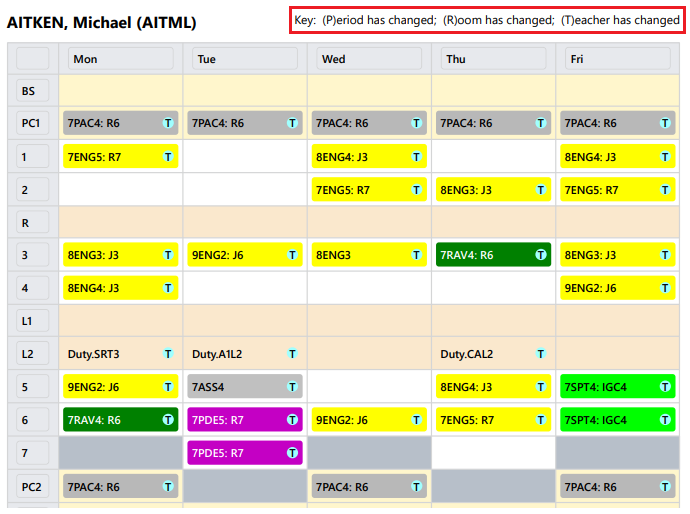The image size is (690, 514).
Task: Open the Thursday 8ENG3: J3 lesson block
Action: [x=493, y=190]
